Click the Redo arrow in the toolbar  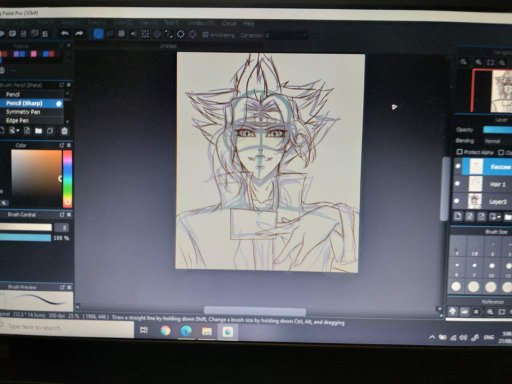pyautogui.click(x=79, y=33)
